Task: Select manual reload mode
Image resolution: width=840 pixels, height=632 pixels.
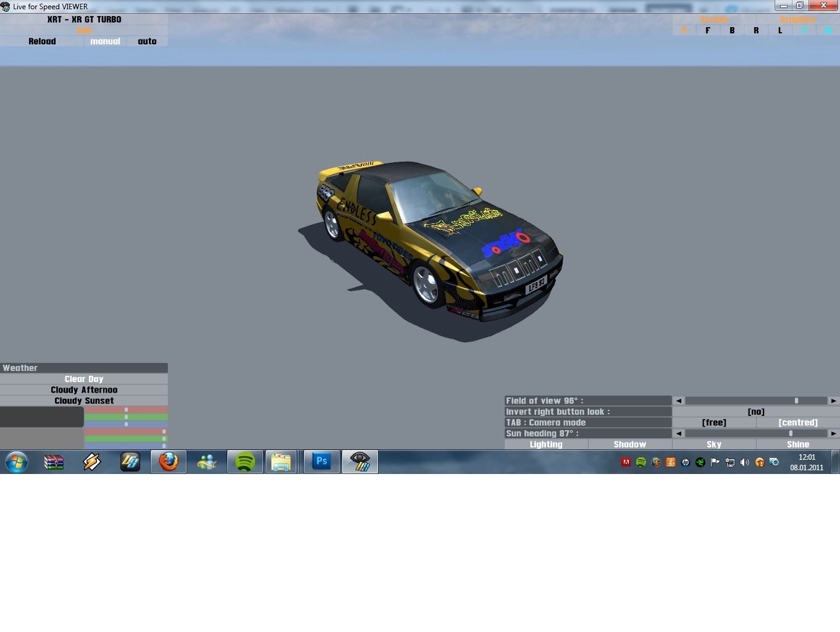Action: (105, 41)
